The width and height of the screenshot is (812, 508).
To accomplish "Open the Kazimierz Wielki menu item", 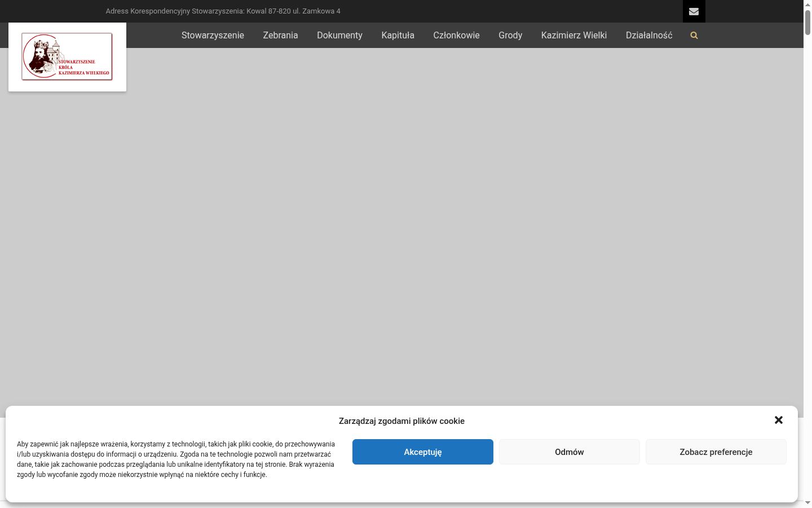I will (x=574, y=35).
